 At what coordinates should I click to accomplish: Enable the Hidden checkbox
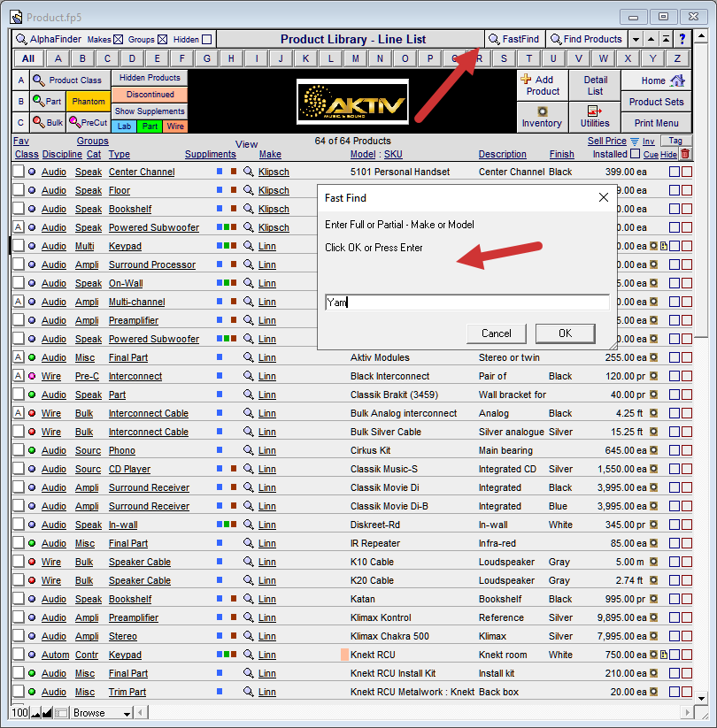tap(207, 40)
